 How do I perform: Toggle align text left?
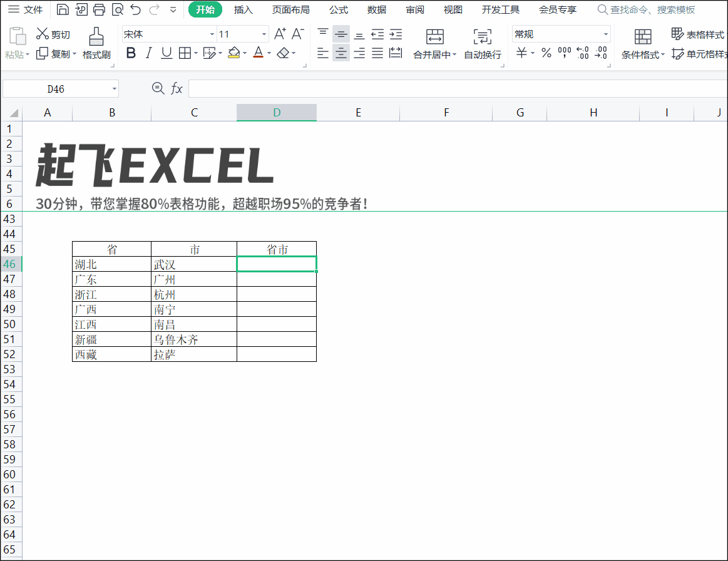(x=322, y=53)
